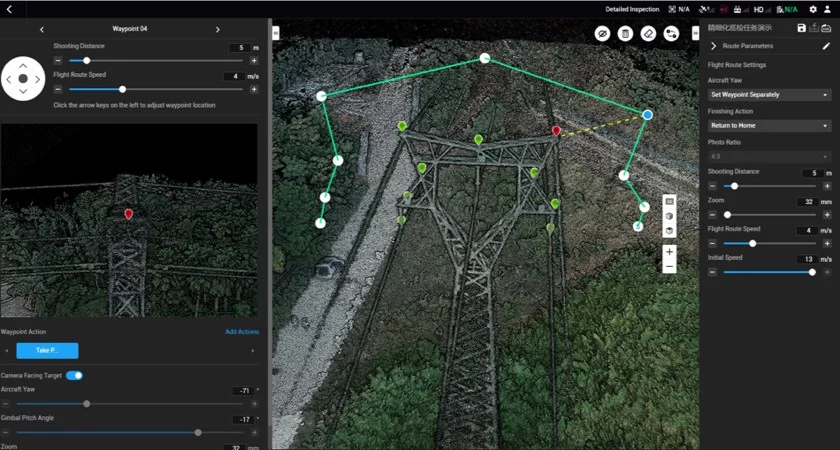Go to previous waypoint with left chevron
This screenshot has height=450, width=840.
(x=42, y=29)
